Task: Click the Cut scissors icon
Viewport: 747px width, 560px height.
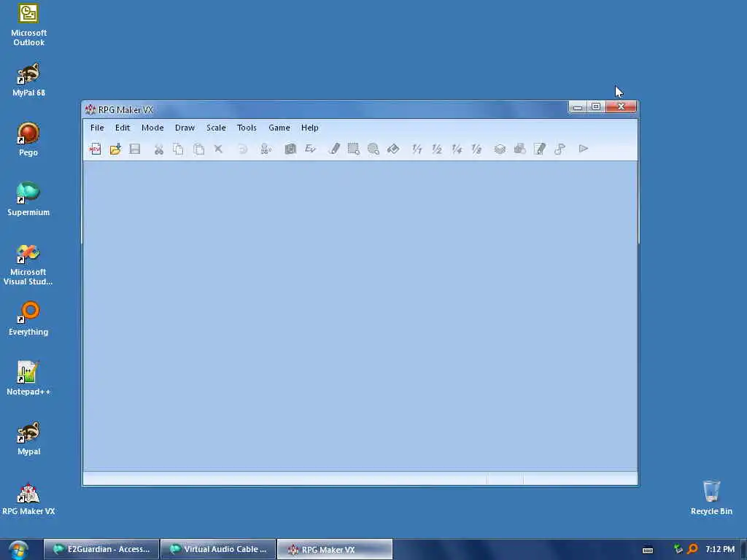Action: [158, 149]
